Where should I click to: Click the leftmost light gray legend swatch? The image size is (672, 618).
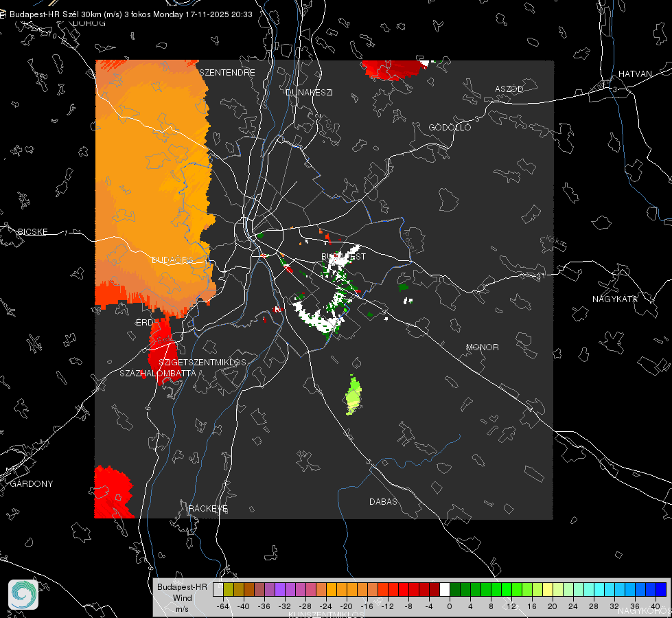218,590
